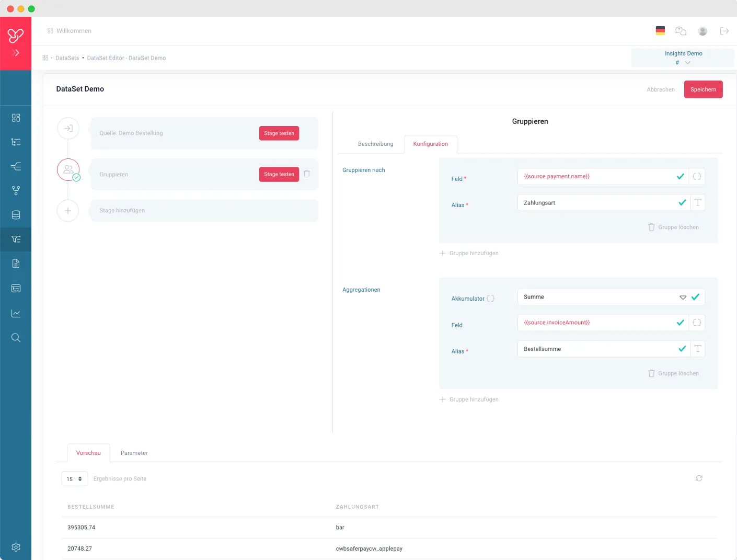This screenshot has height=560, width=737.
Task: Switch to the Parameter tab
Action: point(134,453)
